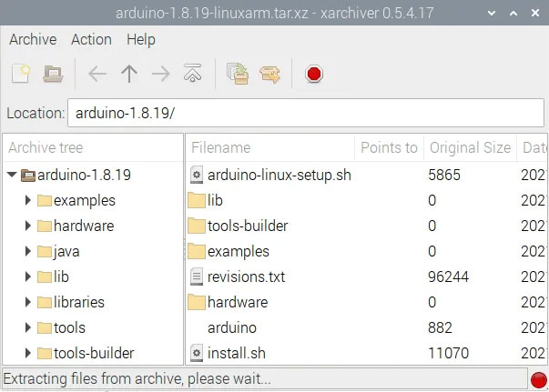Select libraries in the archive tree
The image size is (549, 392).
[x=79, y=302]
